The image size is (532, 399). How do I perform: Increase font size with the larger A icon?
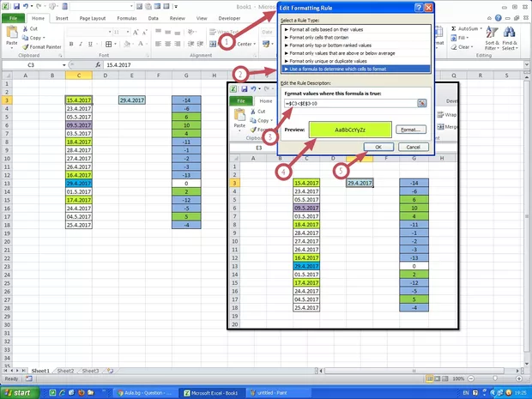pyautogui.click(x=136, y=33)
